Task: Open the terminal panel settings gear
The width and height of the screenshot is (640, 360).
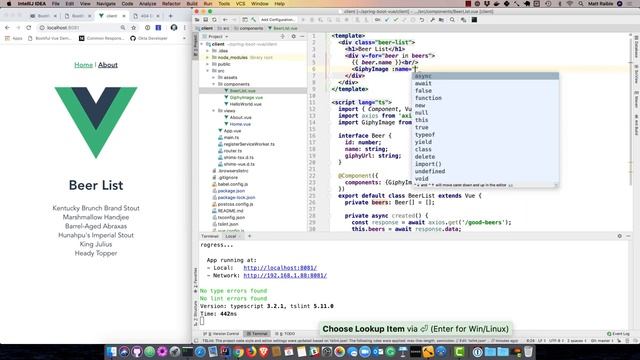Action: click(x=620, y=236)
